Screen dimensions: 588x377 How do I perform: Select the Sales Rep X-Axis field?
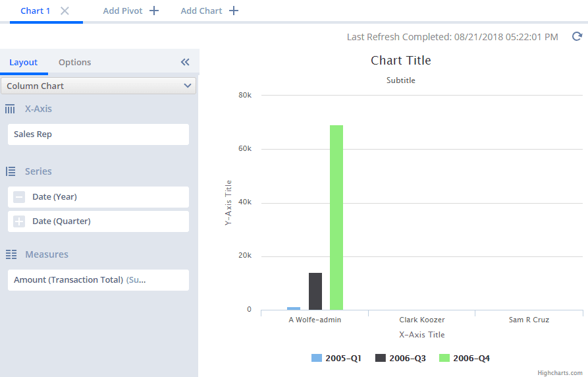(x=98, y=134)
